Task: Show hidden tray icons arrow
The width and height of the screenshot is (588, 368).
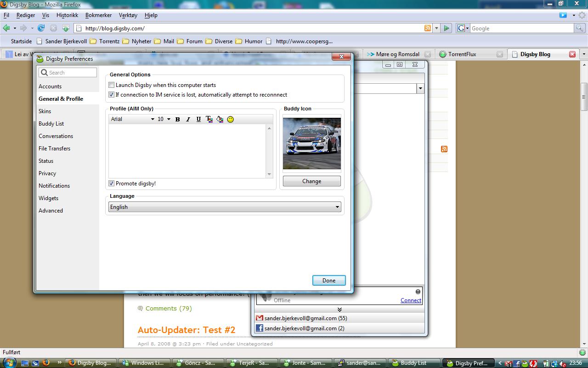Action: pos(500,363)
